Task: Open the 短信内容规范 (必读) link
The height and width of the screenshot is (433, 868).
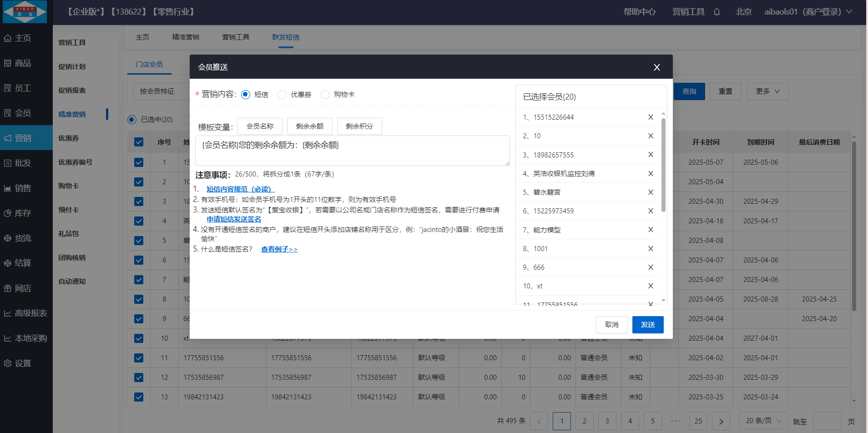Action: click(x=240, y=189)
